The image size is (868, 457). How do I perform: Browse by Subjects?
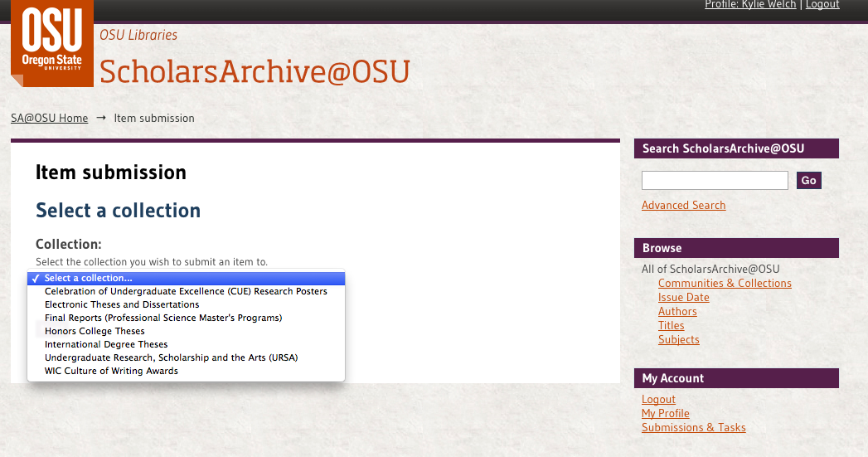tap(679, 339)
